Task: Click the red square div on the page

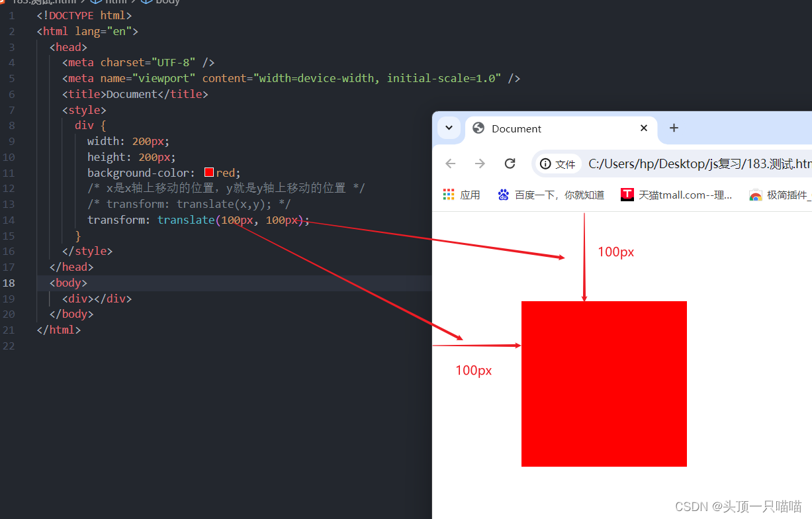Action: click(x=604, y=384)
